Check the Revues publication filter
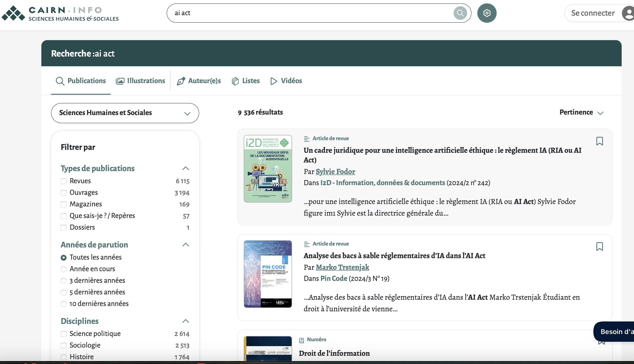 64,181
